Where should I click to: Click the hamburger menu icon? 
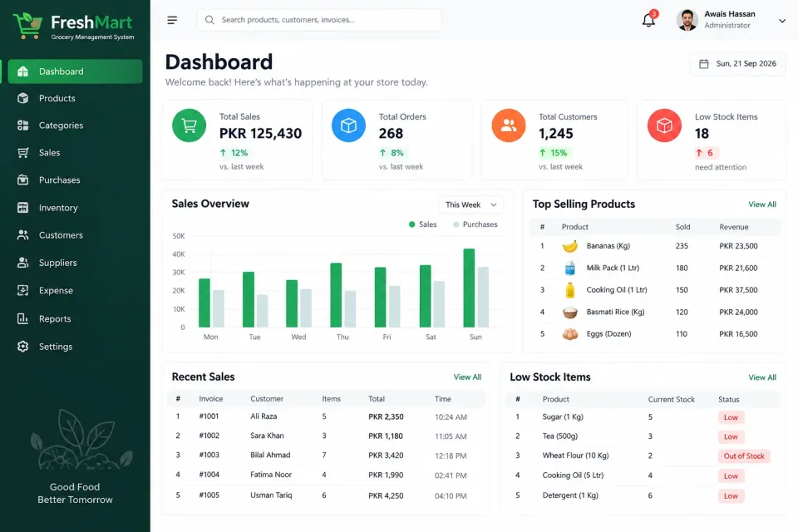pos(172,20)
